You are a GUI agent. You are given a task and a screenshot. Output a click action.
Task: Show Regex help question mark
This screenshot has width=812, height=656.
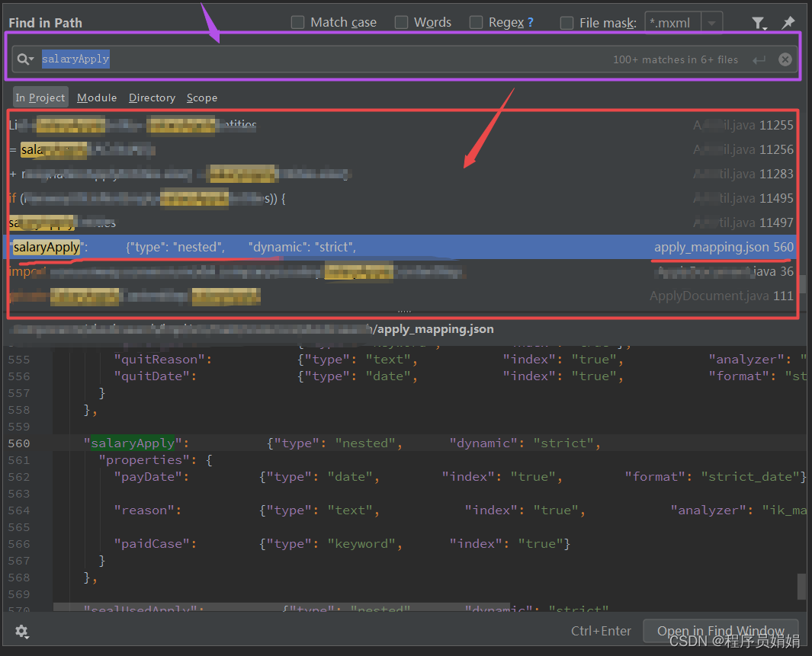[531, 22]
